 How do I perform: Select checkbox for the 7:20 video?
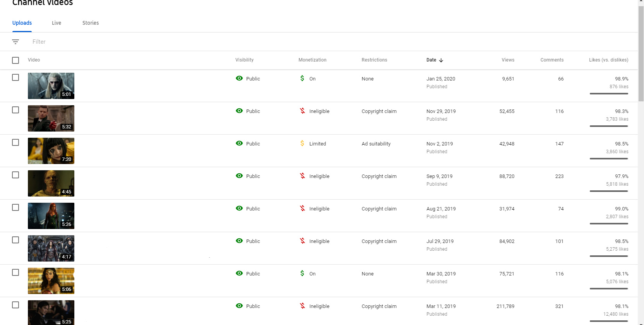point(15,142)
